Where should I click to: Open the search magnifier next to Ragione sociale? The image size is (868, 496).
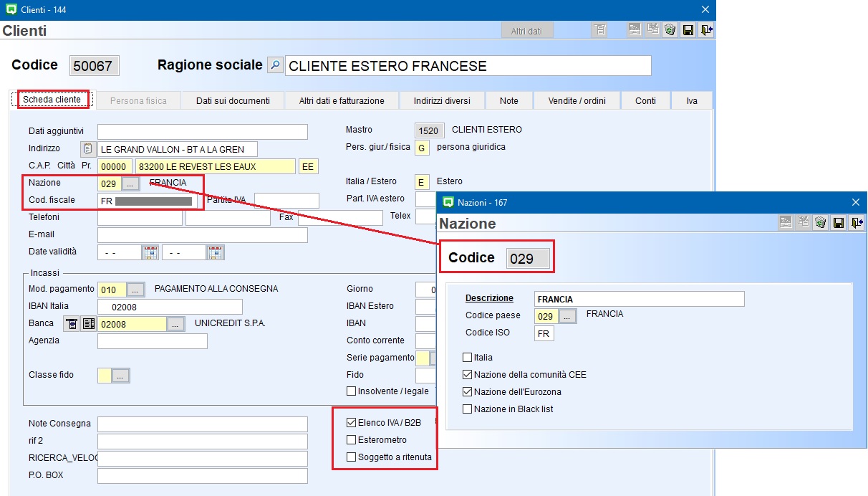coord(275,65)
